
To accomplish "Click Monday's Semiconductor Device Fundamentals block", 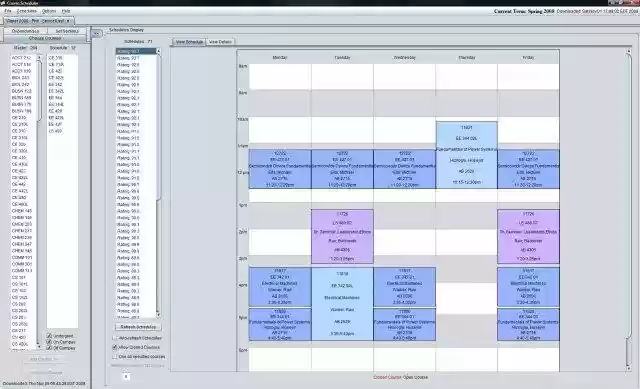I will point(280,169).
